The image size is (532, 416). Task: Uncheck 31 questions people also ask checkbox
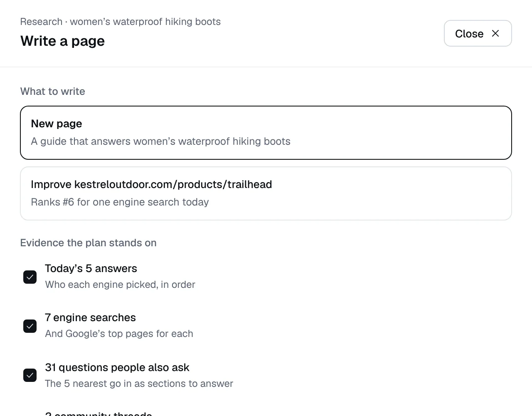(x=30, y=375)
